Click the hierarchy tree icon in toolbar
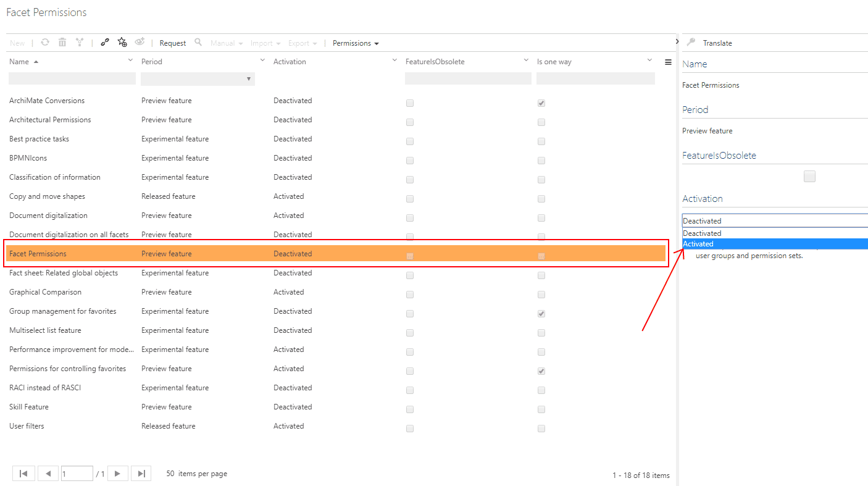This screenshot has height=486, width=868. 80,43
